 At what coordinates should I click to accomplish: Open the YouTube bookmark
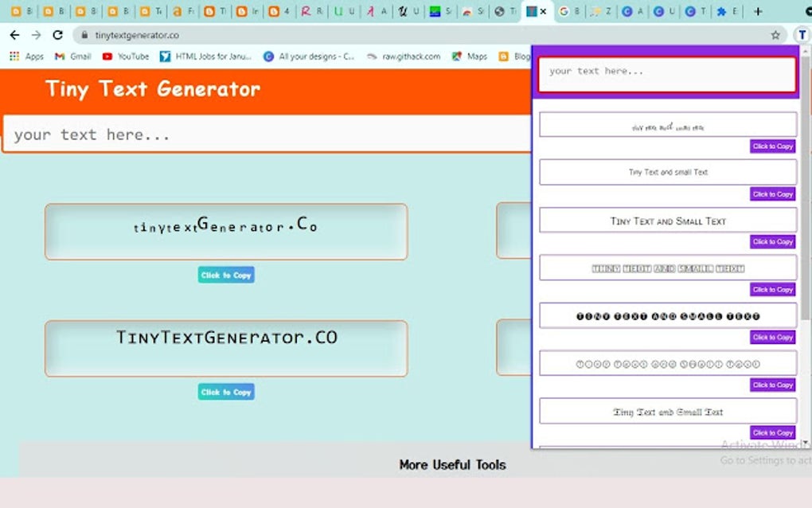[x=126, y=57]
